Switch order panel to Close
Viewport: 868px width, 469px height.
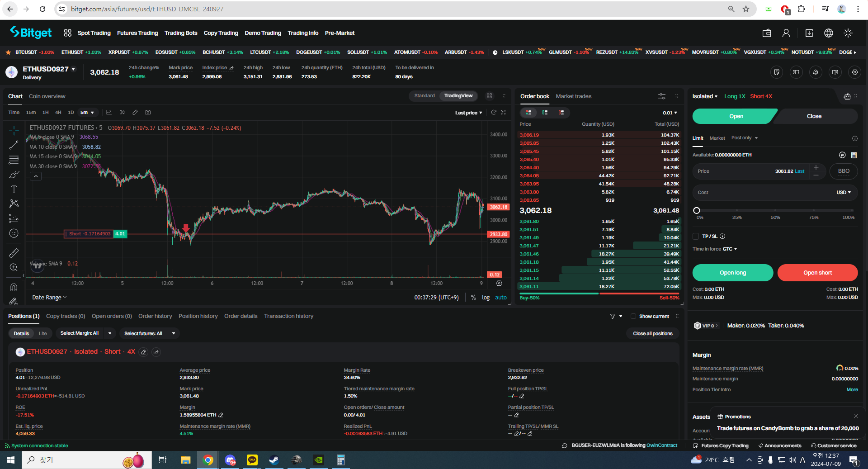click(814, 116)
